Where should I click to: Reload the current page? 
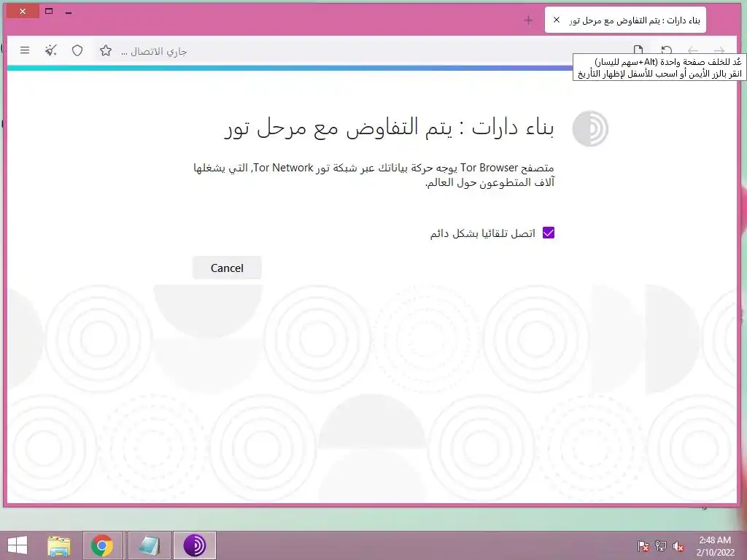[x=667, y=50]
